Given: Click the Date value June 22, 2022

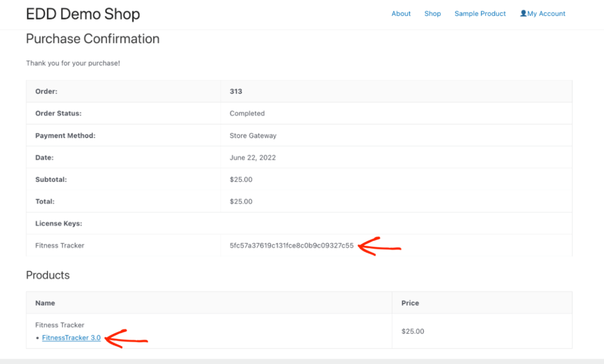Looking at the screenshot, I should click(x=253, y=157).
